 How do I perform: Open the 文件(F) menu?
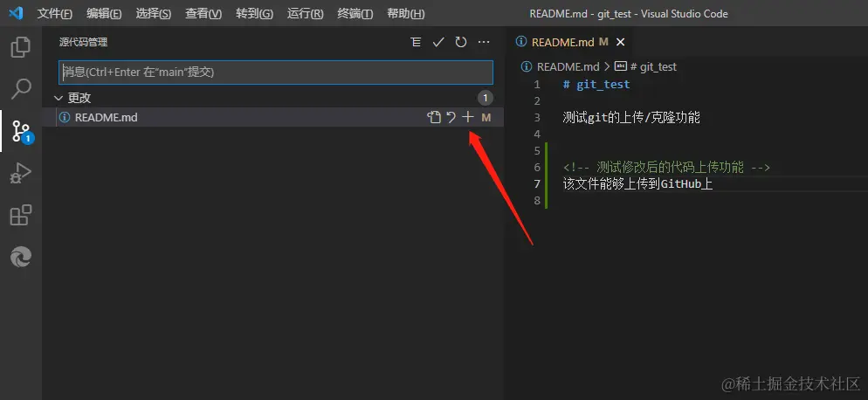tap(54, 14)
